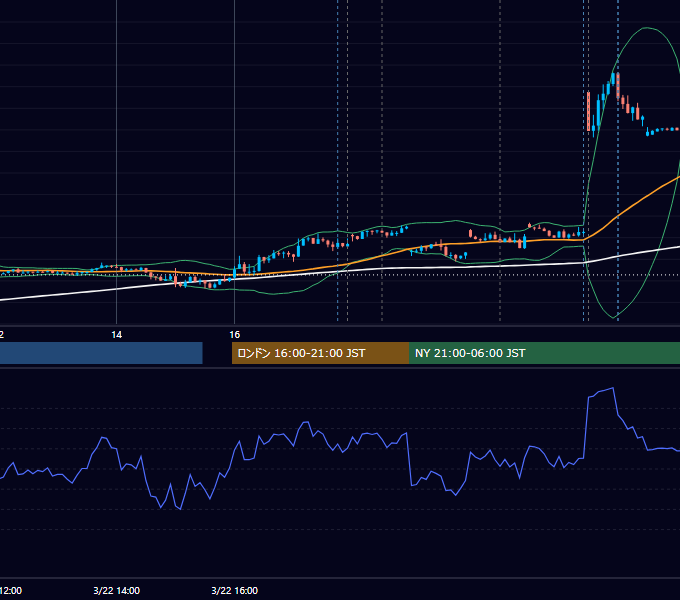The height and width of the screenshot is (600, 680).
Task: Click the blue session bar before London
Action: click(101, 353)
